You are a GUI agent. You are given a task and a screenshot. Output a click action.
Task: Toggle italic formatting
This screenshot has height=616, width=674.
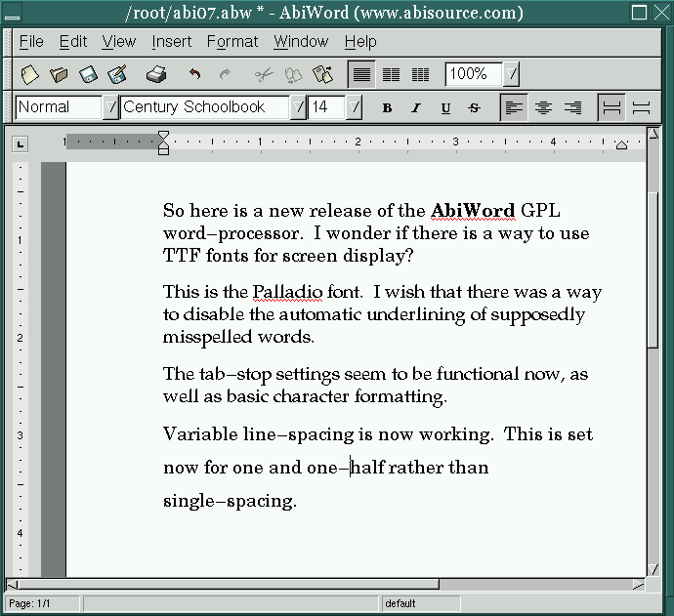coord(416,107)
